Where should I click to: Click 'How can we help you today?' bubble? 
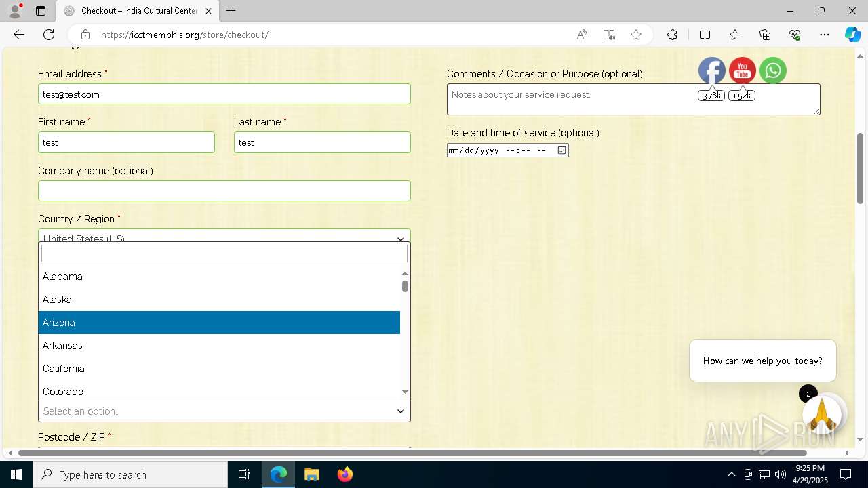pyautogui.click(x=763, y=361)
